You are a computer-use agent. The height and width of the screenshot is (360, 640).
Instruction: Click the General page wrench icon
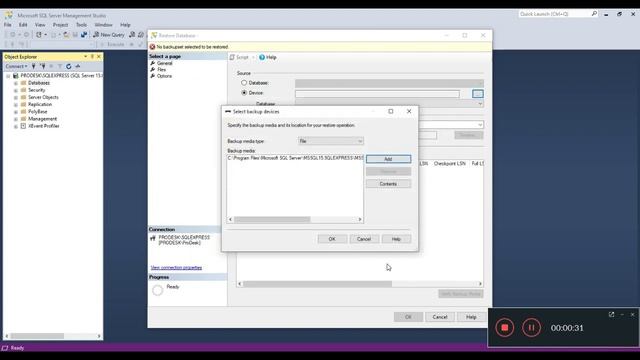tap(153, 63)
